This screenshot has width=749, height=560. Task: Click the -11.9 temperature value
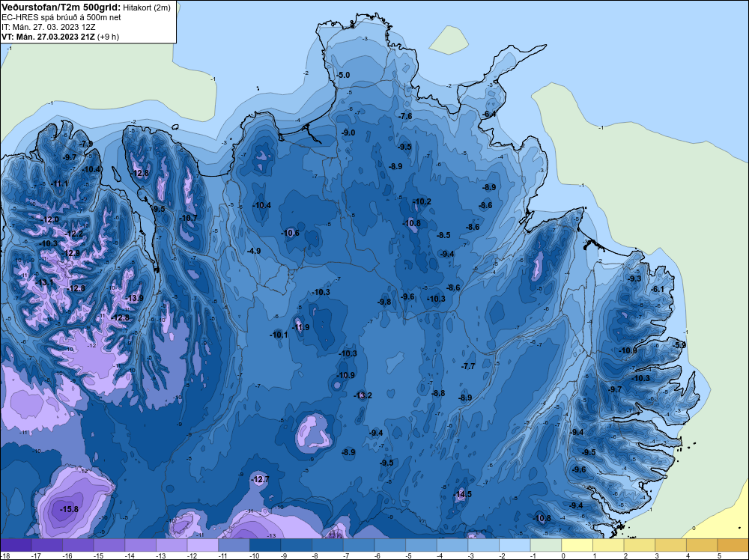pyautogui.click(x=300, y=327)
